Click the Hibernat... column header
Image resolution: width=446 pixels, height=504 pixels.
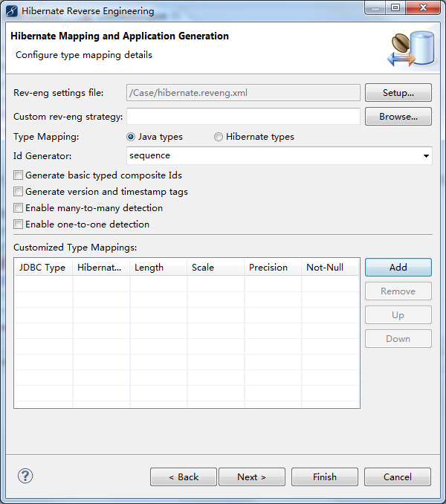(101, 267)
